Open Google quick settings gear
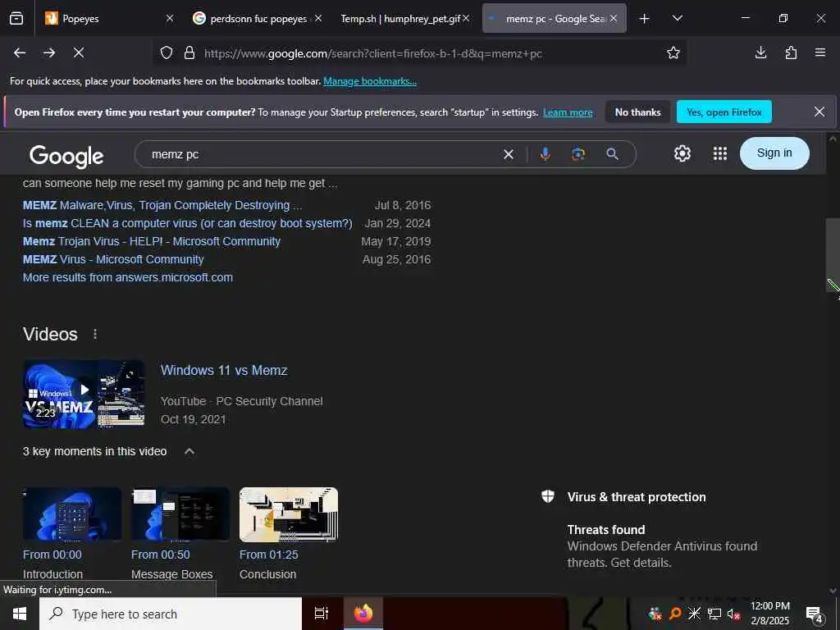 coord(682,153)
